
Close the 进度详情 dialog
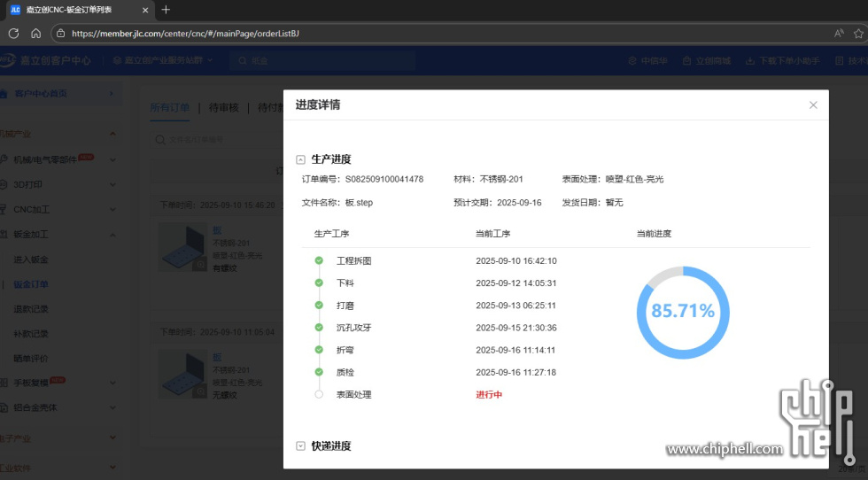coord(813,105)
